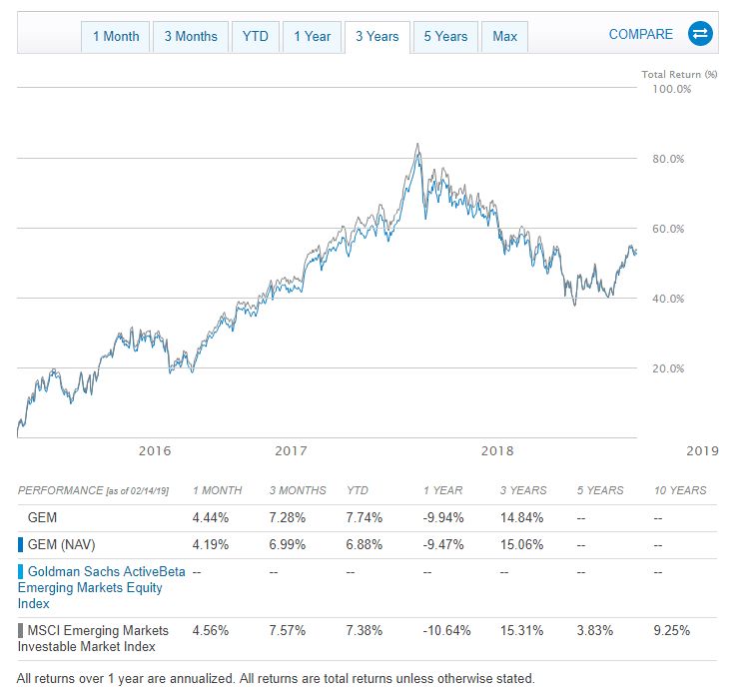Click MSCI YTD value 7.38%
This screenshot has width=746, height=700.
pos(364,630)
